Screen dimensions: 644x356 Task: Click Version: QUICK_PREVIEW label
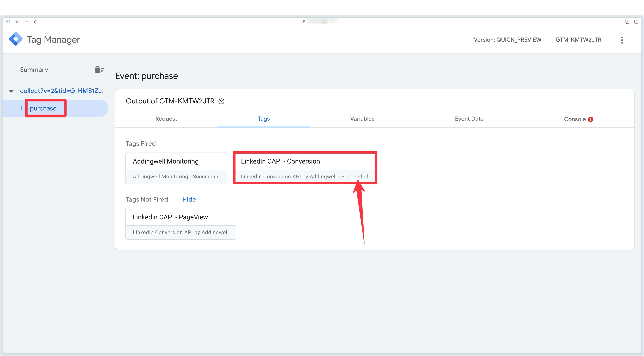tap(508, 40)
